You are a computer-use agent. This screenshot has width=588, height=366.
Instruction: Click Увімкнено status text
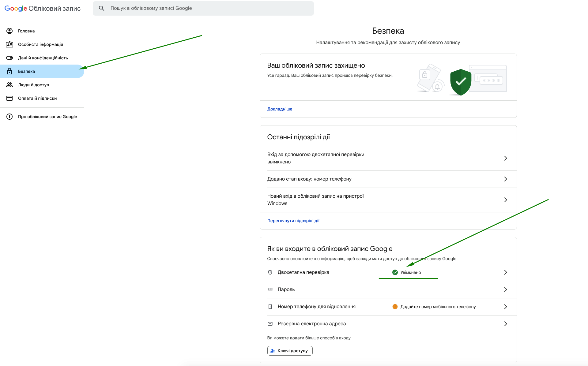point(411,272)
